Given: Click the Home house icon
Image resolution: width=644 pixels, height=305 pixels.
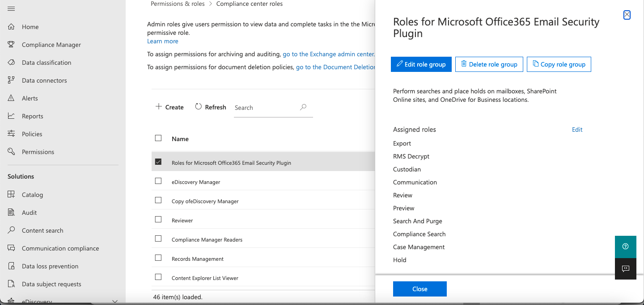Looking at the screenshot, I should click(x=12, y=27).
